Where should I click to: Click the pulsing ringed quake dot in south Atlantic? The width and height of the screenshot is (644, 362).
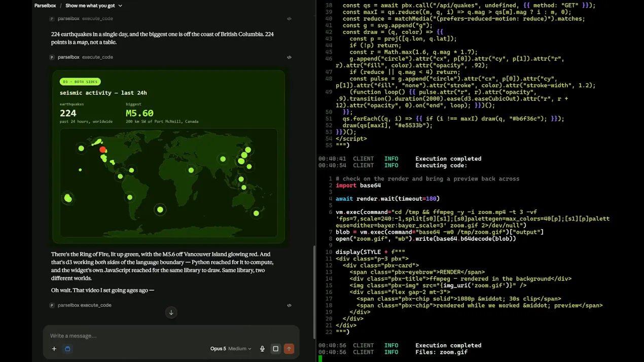click(x=160, y=209)
